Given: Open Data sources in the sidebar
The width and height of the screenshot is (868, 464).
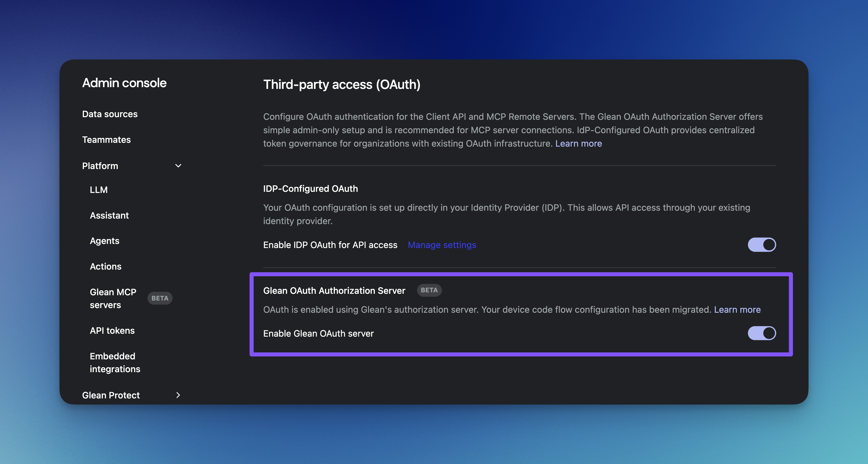Looking at the screenshot, I should pos(110,114).
